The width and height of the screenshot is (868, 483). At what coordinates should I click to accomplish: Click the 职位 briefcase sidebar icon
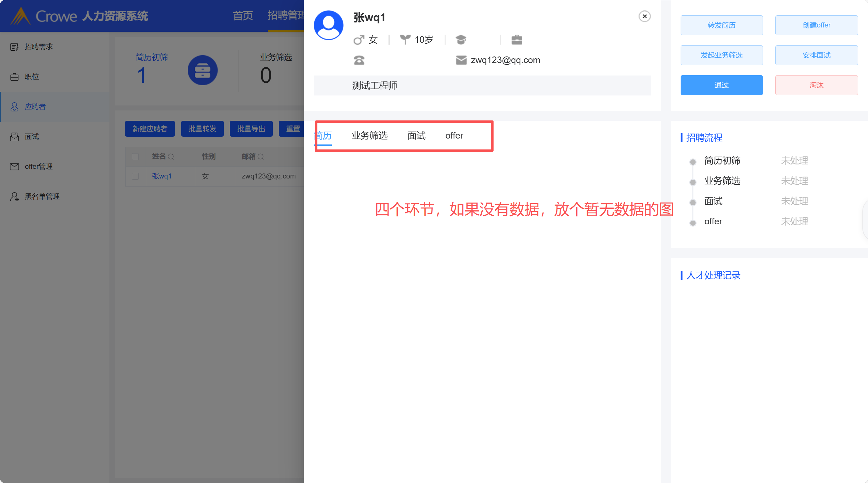(14, 77)
